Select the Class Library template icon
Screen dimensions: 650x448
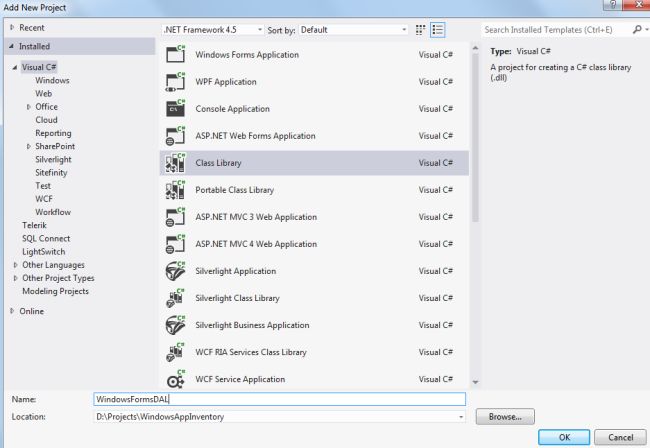[x=175, y=162]
